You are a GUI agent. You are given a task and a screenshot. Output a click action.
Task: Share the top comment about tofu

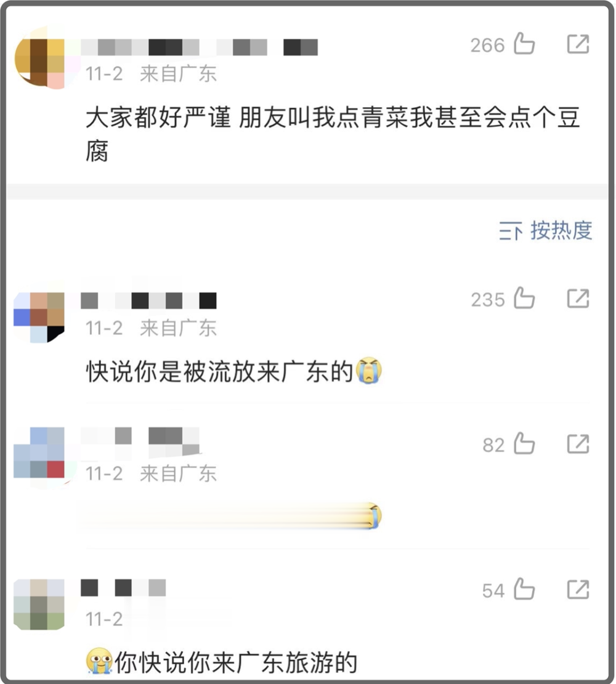click(x=578, y=44)
